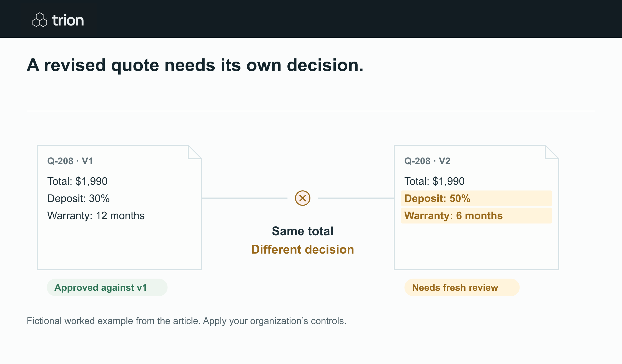Click the 'Different decision' caption
The image size is (622, 364).
(x=303, y=249)
